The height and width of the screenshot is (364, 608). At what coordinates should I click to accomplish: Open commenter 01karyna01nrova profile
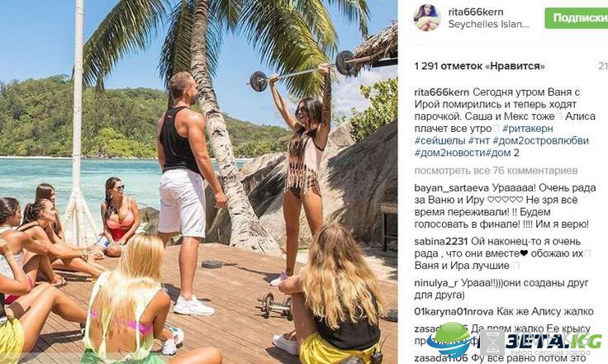click(x=454, y=312)
